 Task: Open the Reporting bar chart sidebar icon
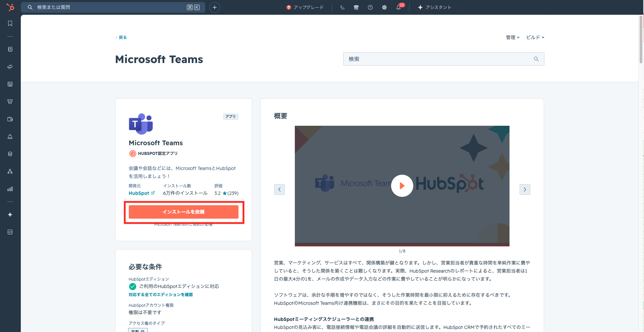pyautogui.click(x=10, y=189)
